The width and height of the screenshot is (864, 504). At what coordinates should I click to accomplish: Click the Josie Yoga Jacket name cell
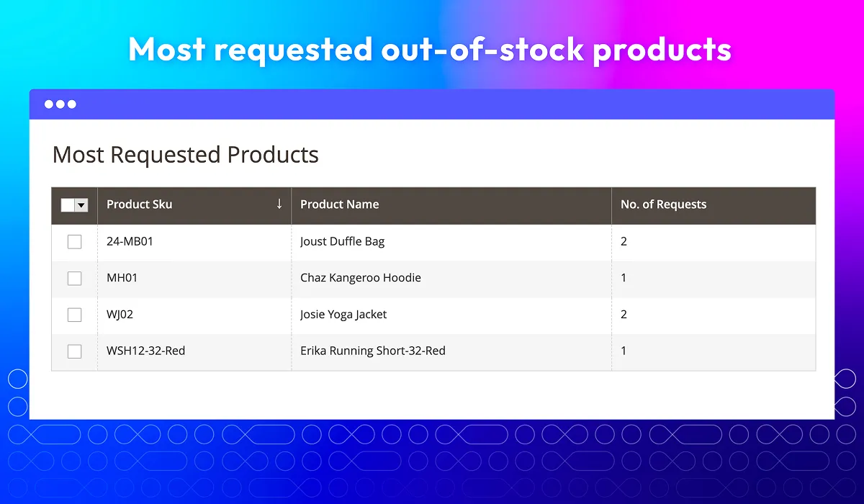[x=451, y=315]
